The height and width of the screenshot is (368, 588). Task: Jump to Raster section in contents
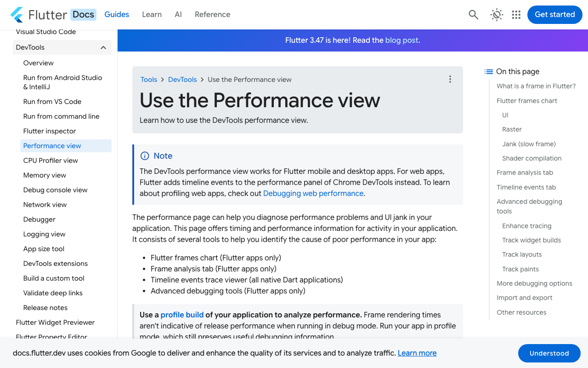[512, 129]
